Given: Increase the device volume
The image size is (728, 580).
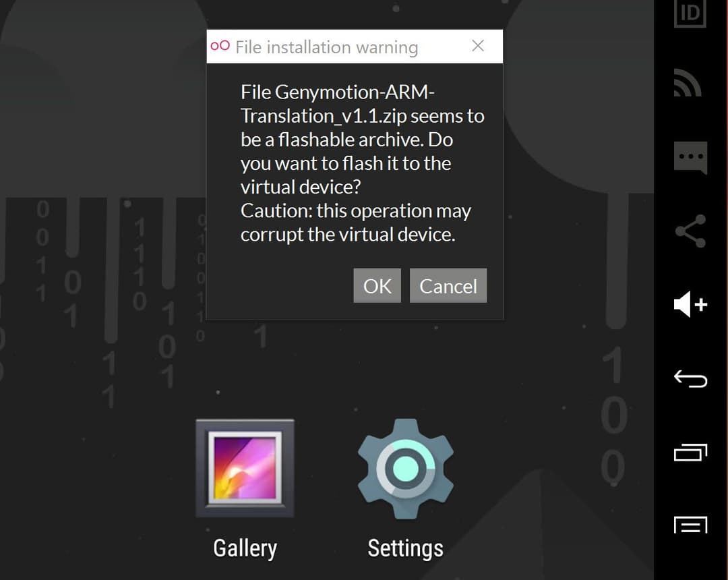Looking at the screenshot, I should click(689, 303).
